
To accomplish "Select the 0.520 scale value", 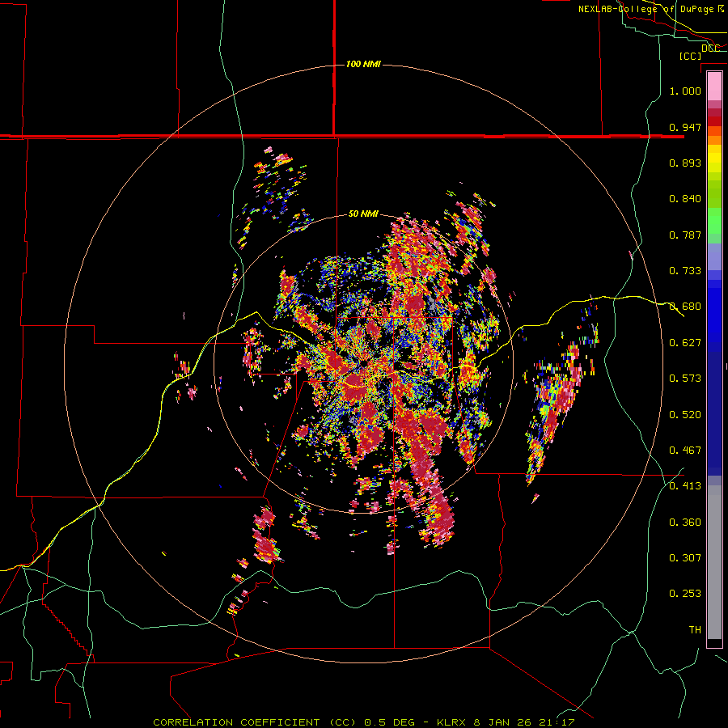I will coord(685,415).
